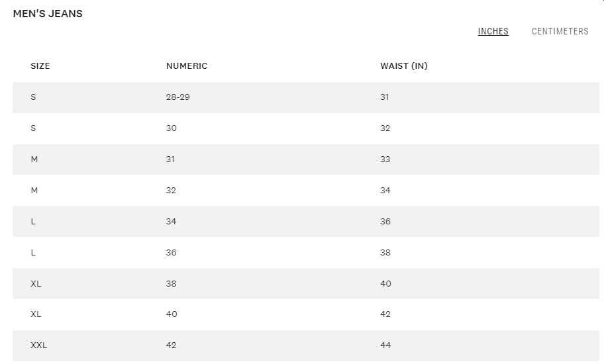Click the waist 40 cell

(x=385, y=284)
